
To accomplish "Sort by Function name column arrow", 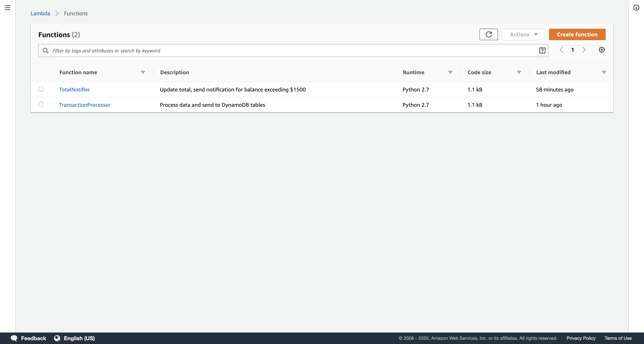I will point(143,72).
